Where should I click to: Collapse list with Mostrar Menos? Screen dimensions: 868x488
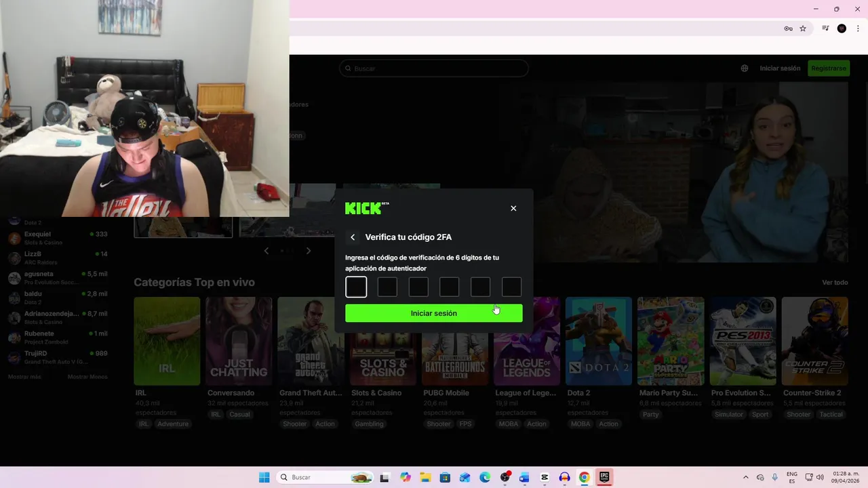click(x=87, y=377)
